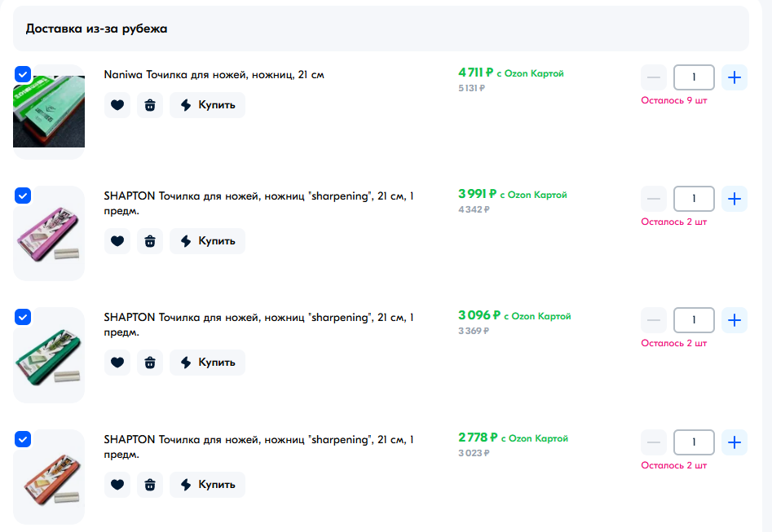
Task: Toggle checkbox for 2 778 ₽ SHAPTON item
Action: coord(23,440)
